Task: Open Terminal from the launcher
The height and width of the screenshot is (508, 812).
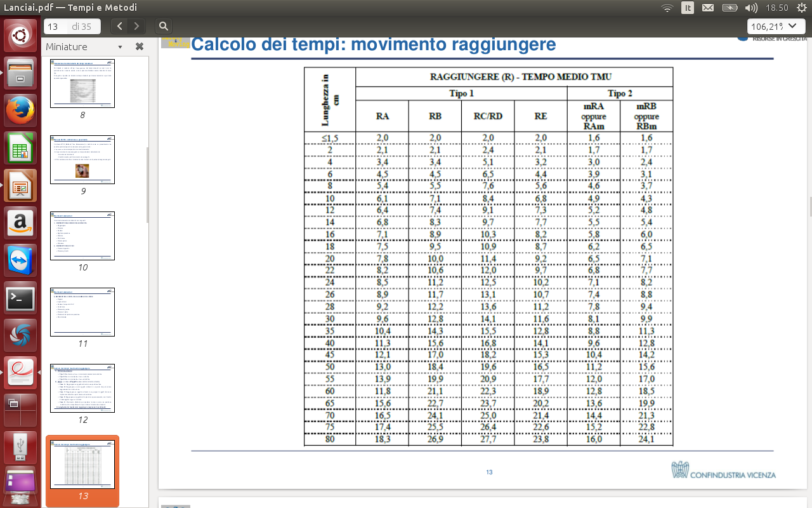Action: click(x=20, y=298)
